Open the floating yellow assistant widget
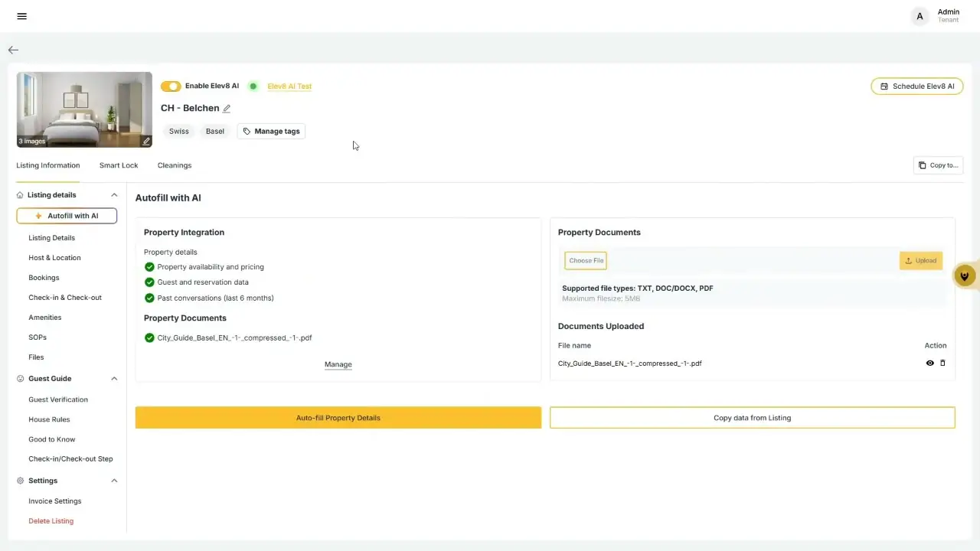This screenshot has width=980, height=551. tap(965, 275)
